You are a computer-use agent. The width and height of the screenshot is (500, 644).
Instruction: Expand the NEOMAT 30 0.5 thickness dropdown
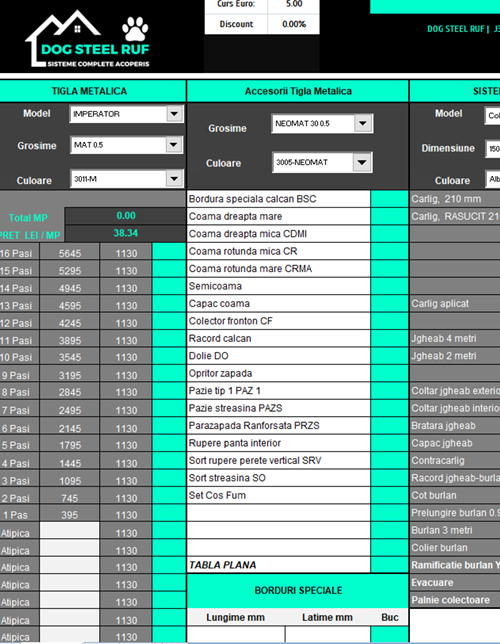(363, 123)
